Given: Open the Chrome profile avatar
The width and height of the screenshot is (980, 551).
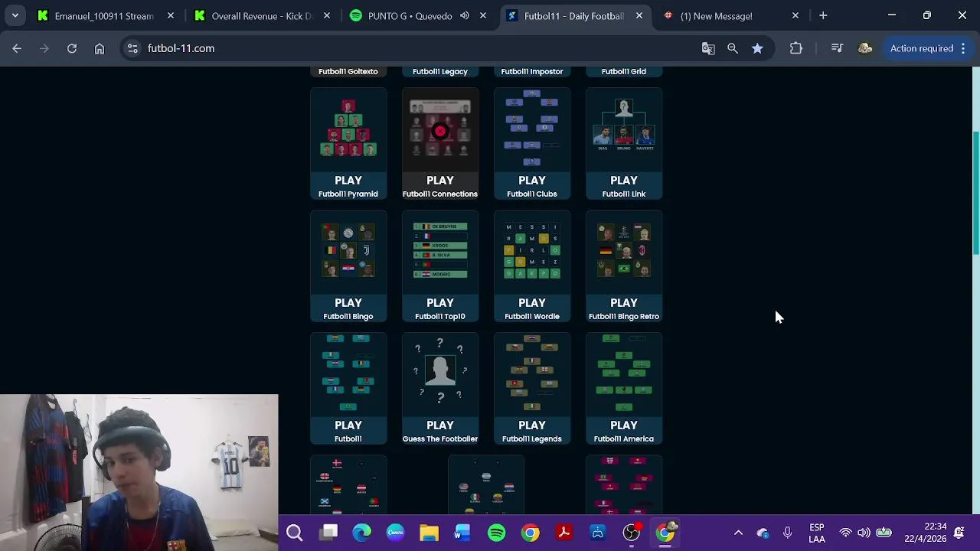Looking at the screenshot, I should pos(865,48).
